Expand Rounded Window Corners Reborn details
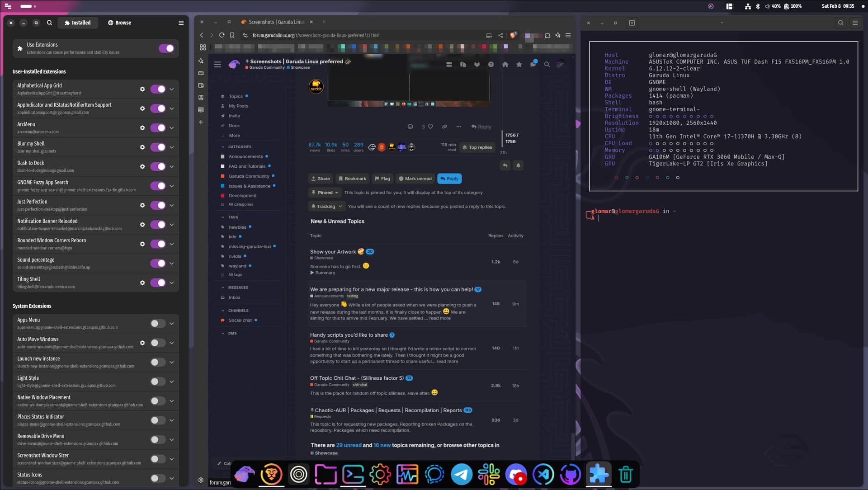Viewport: 868px width, 490px height. tap(172, 244)
